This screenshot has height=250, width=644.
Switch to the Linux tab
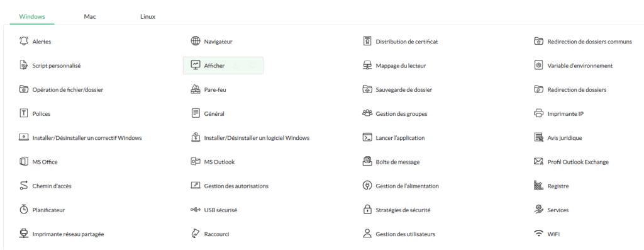(148, 17)
